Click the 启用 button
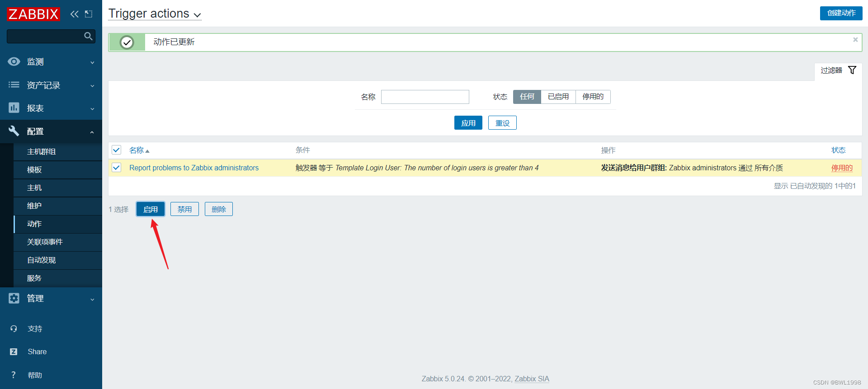The image size is (868, 389). point(151,209)
